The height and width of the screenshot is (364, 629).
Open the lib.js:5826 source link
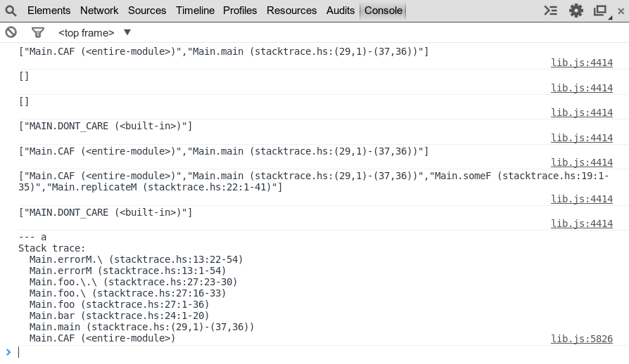click(x=582, y=339)
